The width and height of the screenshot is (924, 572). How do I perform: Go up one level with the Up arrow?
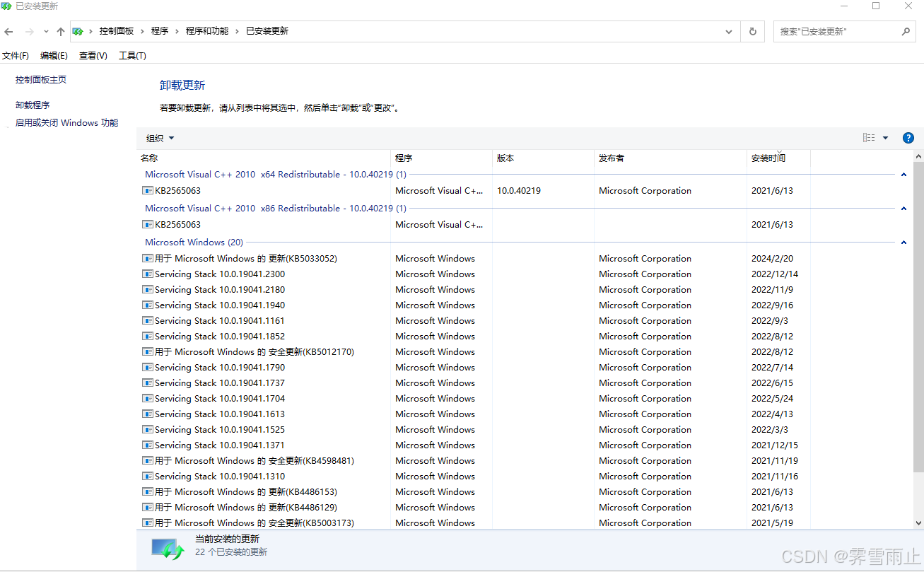point(61,31)
